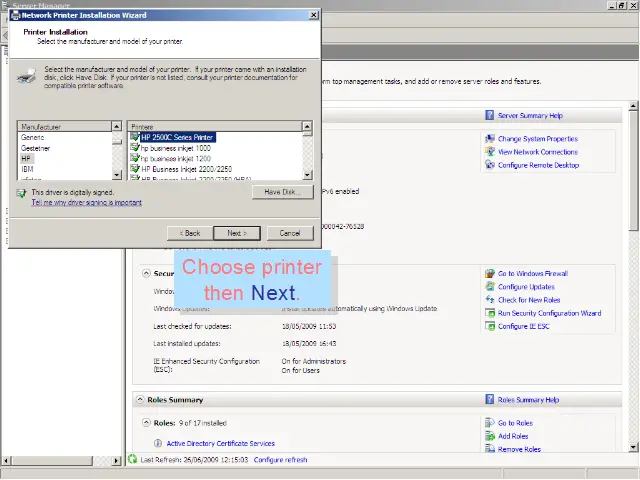This screenshot has height=480, width=640.
Task: Go back with the Back button
Action: click(x=190, y=233)
